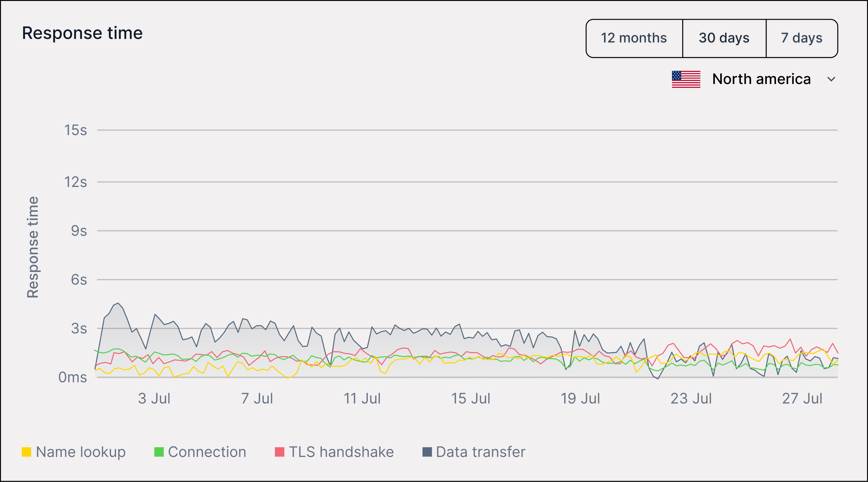868x482 pixels.
Task: Toggle the Data transfer legend entry
Action: [x=474, y=452]
